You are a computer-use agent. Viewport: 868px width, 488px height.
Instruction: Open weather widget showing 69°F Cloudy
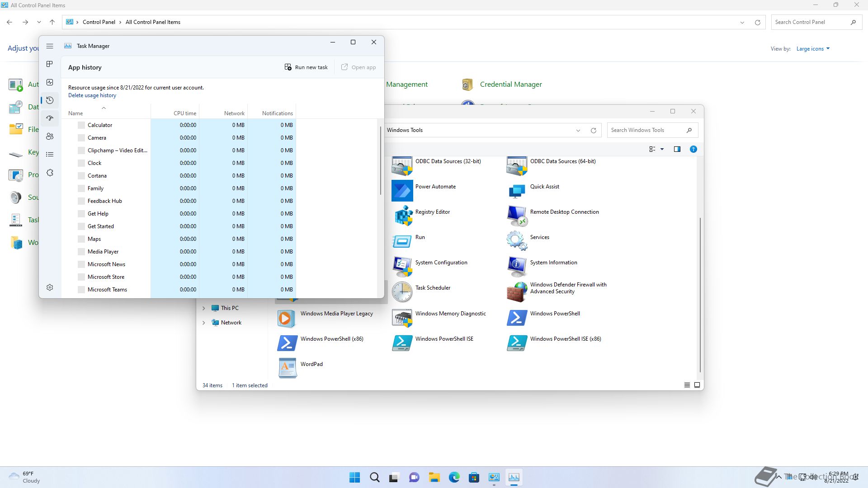pyautogui.click(x=25, y=477)
